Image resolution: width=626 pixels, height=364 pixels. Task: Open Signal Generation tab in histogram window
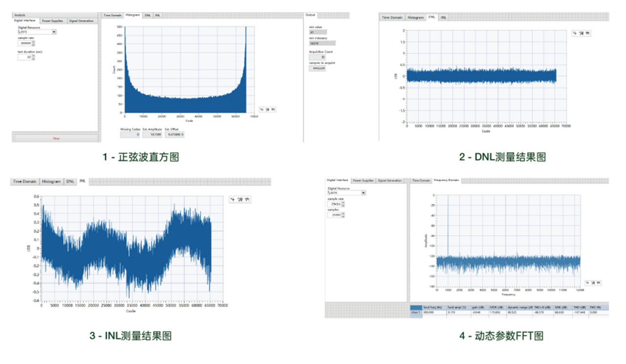(x=82, y=21)
